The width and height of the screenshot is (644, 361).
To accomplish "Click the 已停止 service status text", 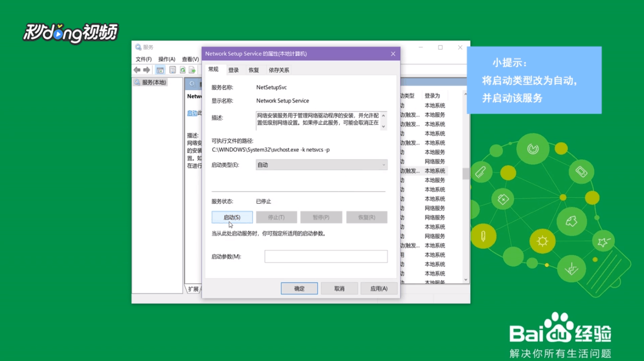I will [x=263, y=202].
